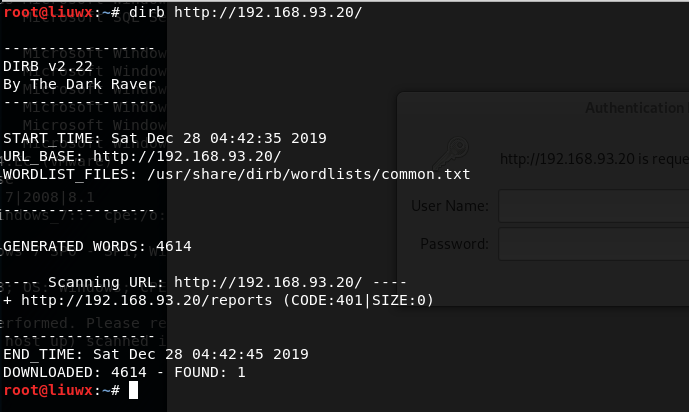Click the key icon in authentication dialog
Image resolution: width=689 pixels, height=412 pixels.
pyautogui.click(x=451, y=153)
